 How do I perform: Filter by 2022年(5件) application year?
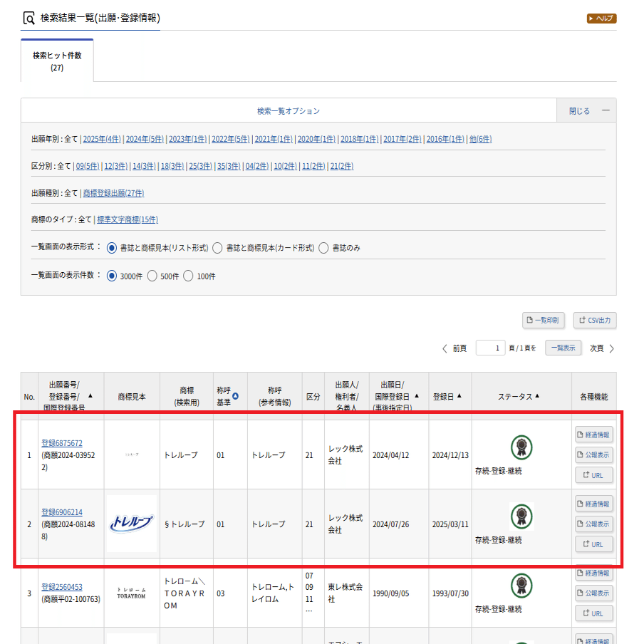[x=230, y=139]
